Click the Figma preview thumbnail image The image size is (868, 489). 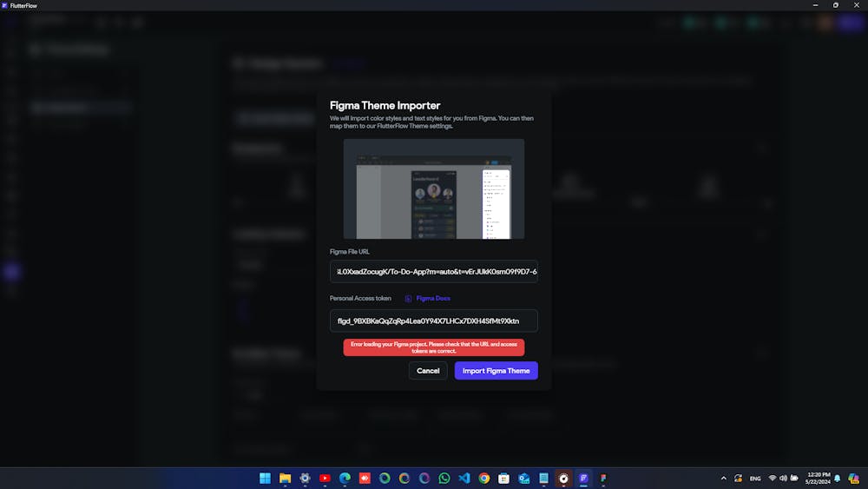[434, 188]
